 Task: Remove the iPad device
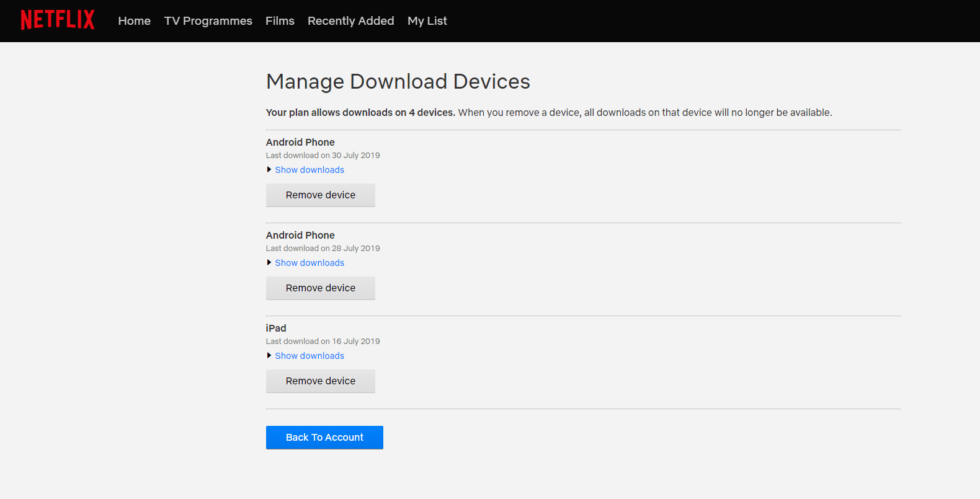coord(320,381)
